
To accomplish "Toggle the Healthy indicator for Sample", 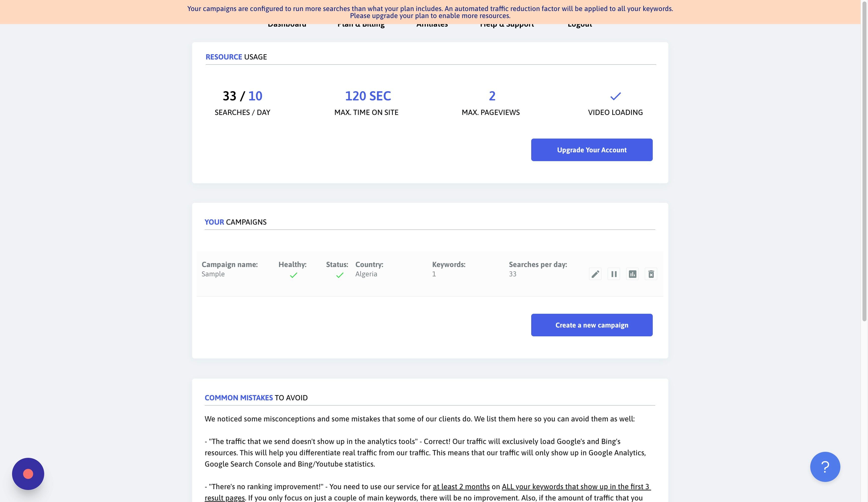I will point(293,275).
